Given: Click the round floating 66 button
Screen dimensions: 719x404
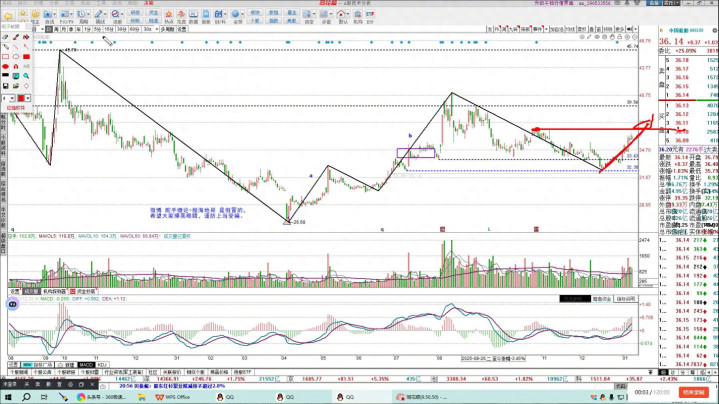Looking at the screenshot, I should pos(12,304).
